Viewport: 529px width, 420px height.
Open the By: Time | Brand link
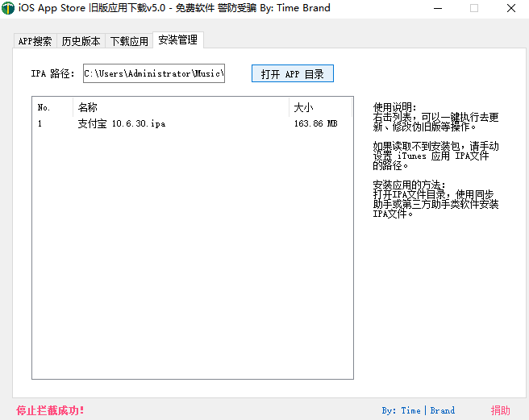419,410
